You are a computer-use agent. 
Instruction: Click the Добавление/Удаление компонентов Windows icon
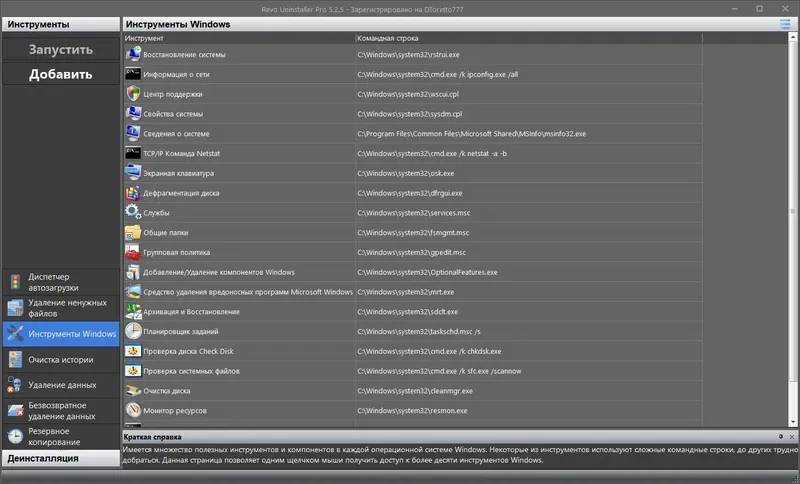pyautogui.click(x=133, y=272)
